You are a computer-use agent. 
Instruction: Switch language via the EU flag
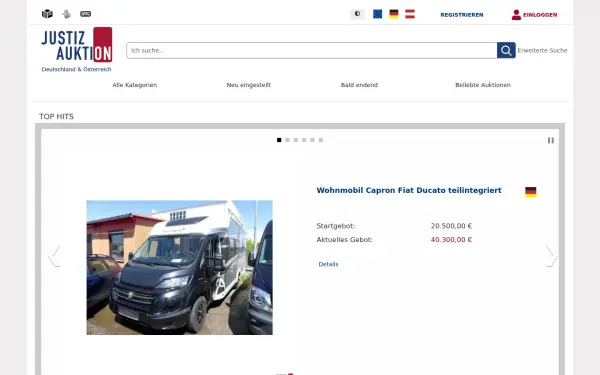(x=378, y=14)
